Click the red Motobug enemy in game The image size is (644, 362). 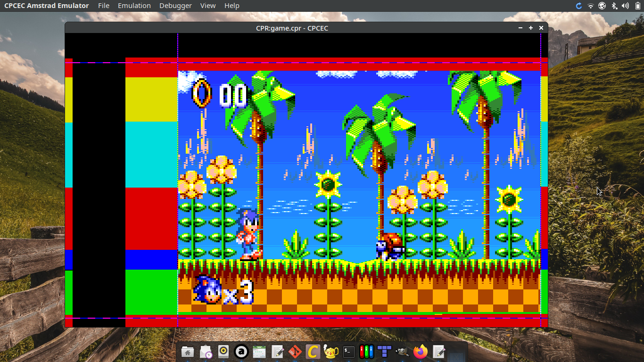pyautogui.click(x=390, y=246)
